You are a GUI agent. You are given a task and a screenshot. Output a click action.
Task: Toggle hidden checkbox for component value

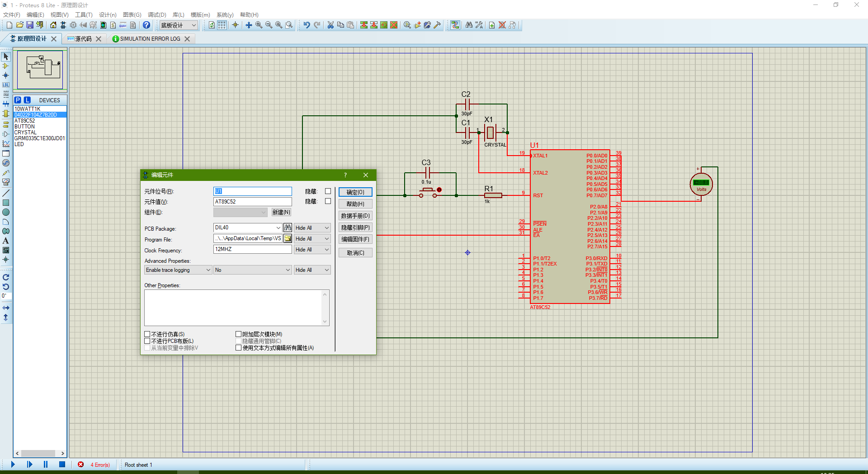coord(328,201)
